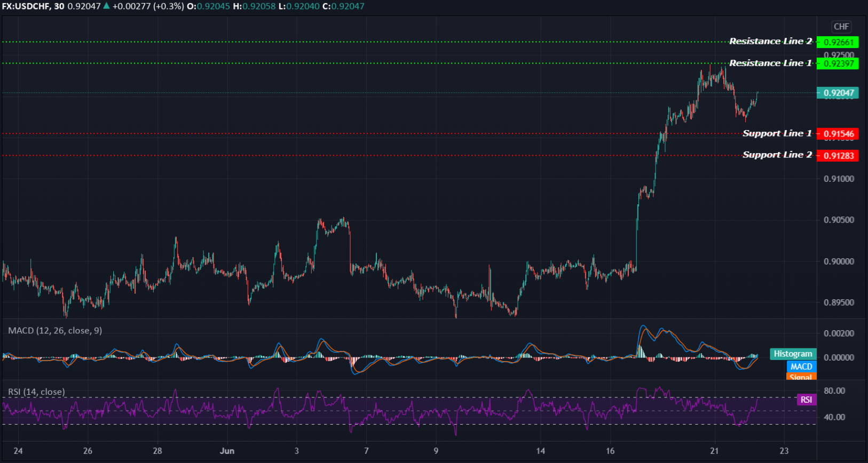Click the 16 date on time axis
This screenshot has height=463, width=868.
[x=610, y=451]
